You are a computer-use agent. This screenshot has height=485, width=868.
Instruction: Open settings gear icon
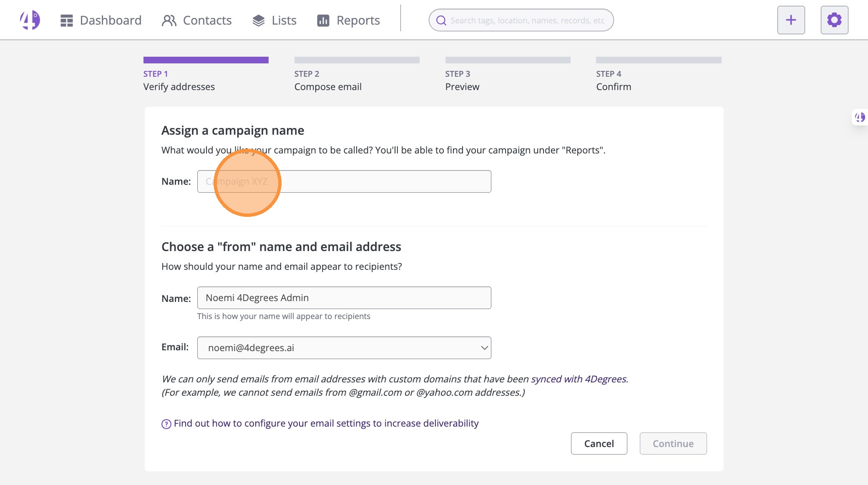[x=834, y=20]
